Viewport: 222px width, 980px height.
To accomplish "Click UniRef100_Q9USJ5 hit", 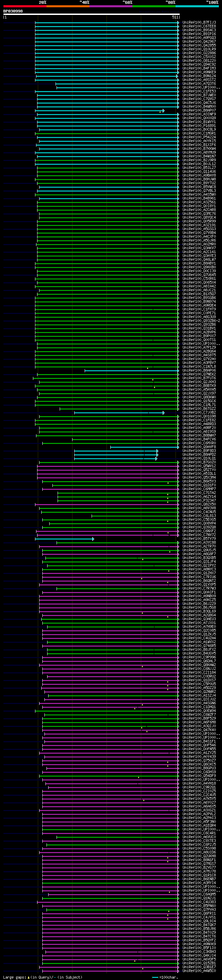I will [x=199, y=550].
